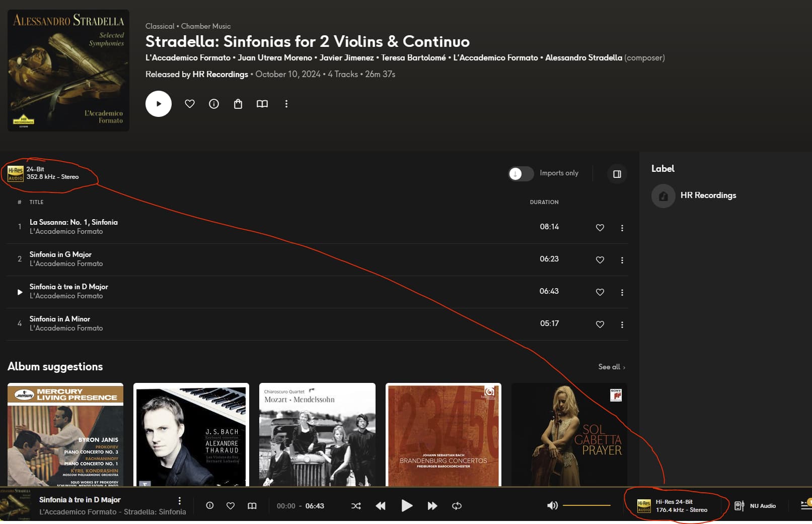Play the Stradella album with large play button
812x524 pixels.
159,104
